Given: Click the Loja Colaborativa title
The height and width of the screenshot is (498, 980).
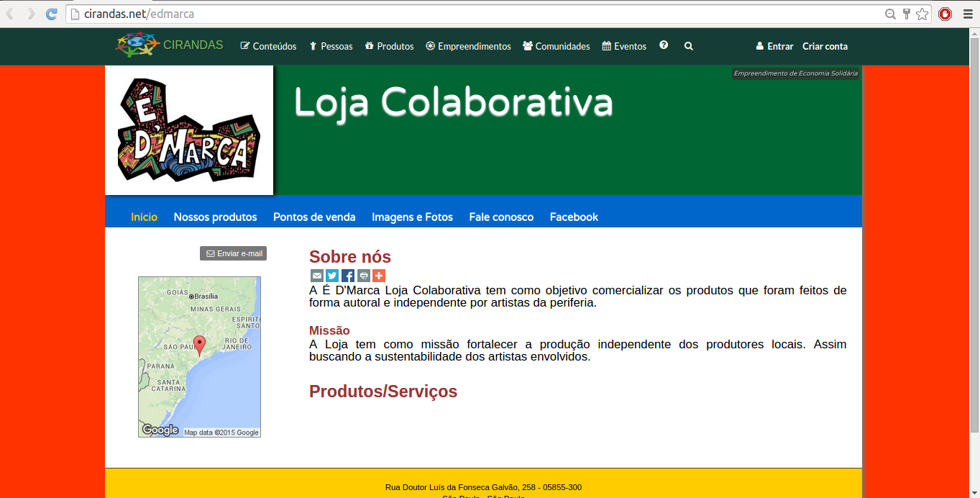Looking at the screenshot, I should (x=454, y=102).
